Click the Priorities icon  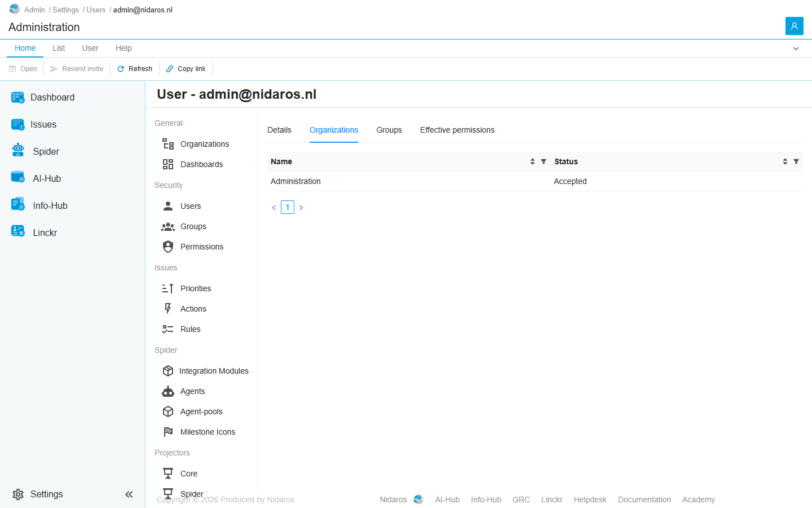point(168,288)
